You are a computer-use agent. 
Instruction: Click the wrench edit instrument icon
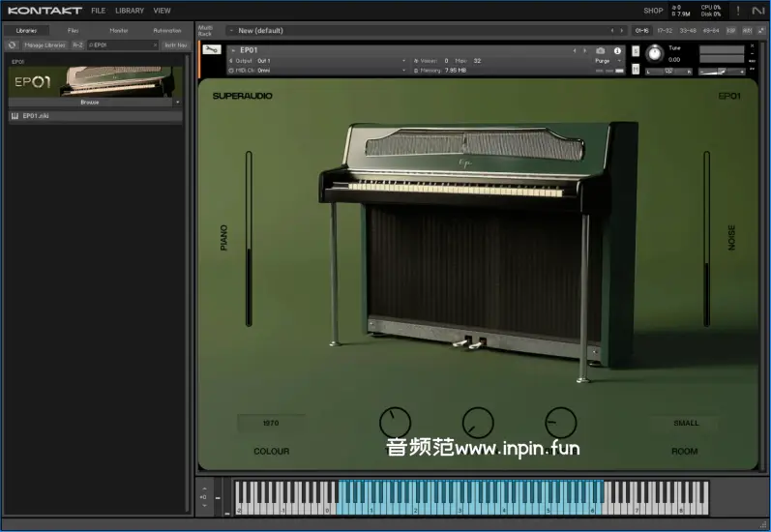pos(212,50)
